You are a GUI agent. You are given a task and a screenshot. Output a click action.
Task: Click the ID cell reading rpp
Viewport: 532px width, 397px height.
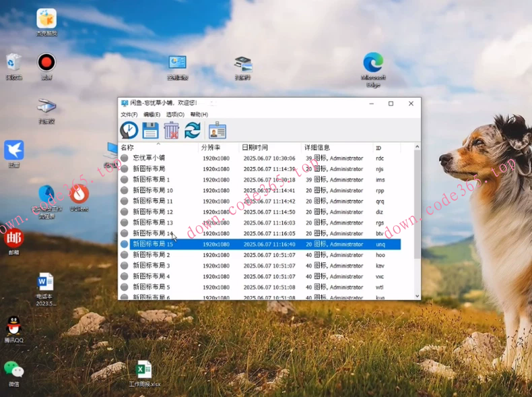coord(380,191)
